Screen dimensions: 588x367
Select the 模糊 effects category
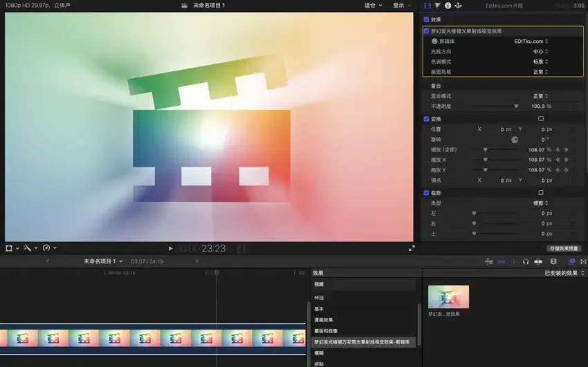coord(320,352)
